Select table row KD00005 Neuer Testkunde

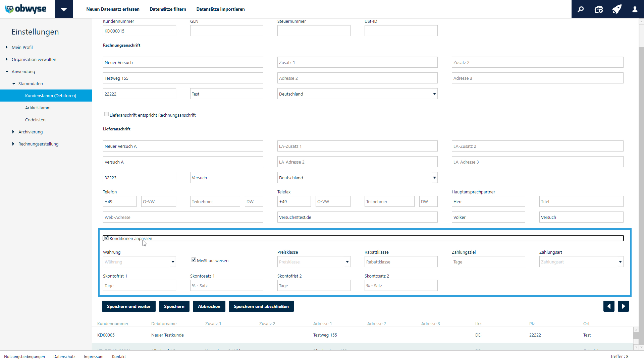(x=363, y=335)
